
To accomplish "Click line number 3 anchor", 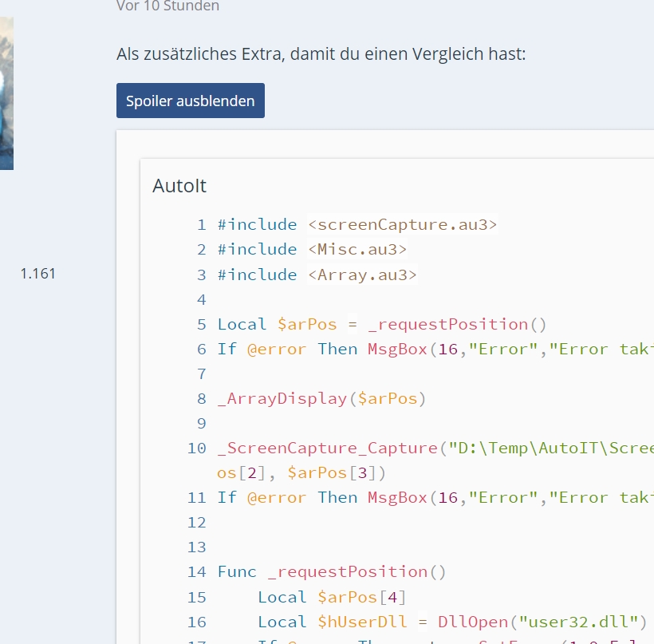I will [x=201, y=275].
